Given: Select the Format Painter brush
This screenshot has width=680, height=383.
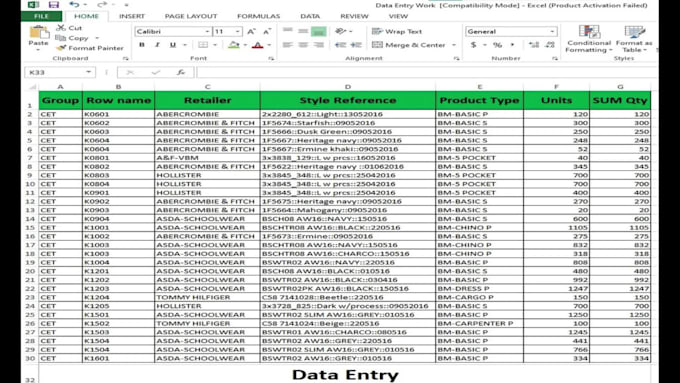Looking at the screenshot, I should pyautogui.click(x=61, y=48).
